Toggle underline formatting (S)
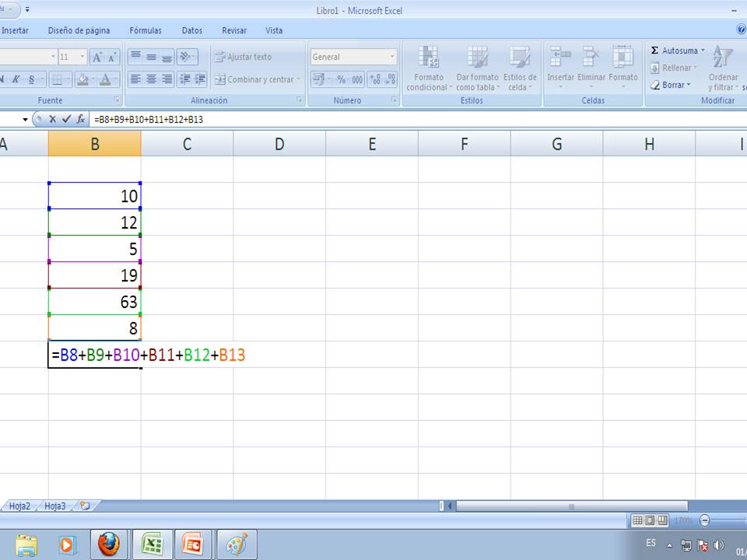This screenshot has height=560, width=747. point(33,79)
